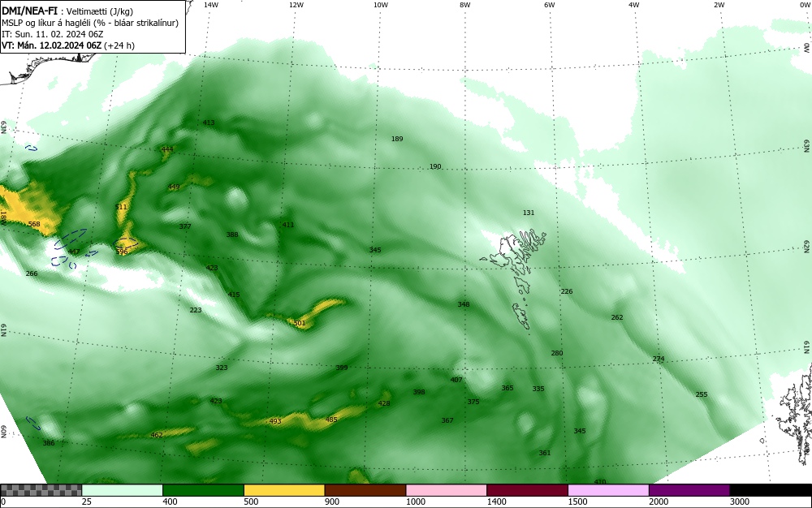This screenshot has width=812, height=508.
Task: Click the '501' value on the yellow band
Action: point(300,323)
